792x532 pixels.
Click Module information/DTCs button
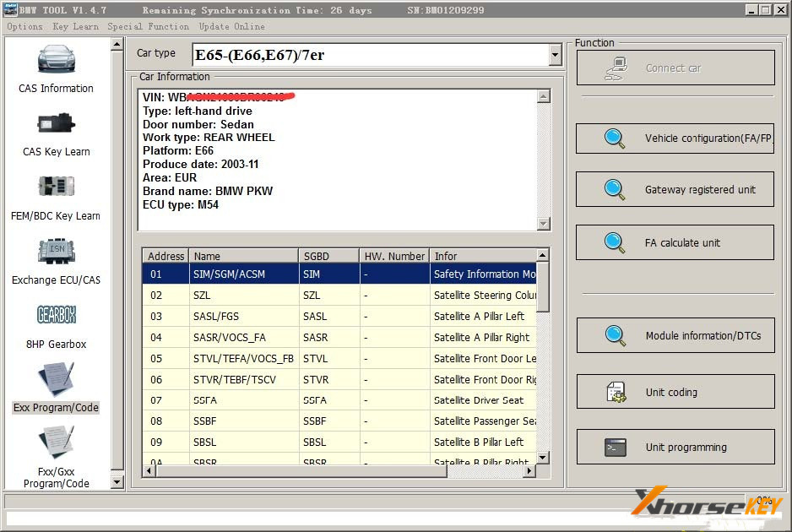point(675,335)
